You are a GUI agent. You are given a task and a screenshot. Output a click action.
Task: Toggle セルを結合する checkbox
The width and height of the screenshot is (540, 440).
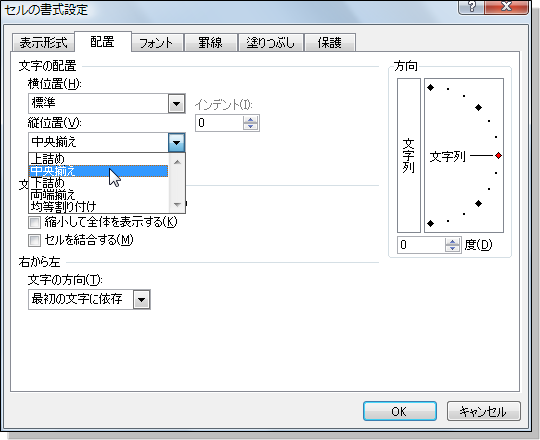pos(34,240)
